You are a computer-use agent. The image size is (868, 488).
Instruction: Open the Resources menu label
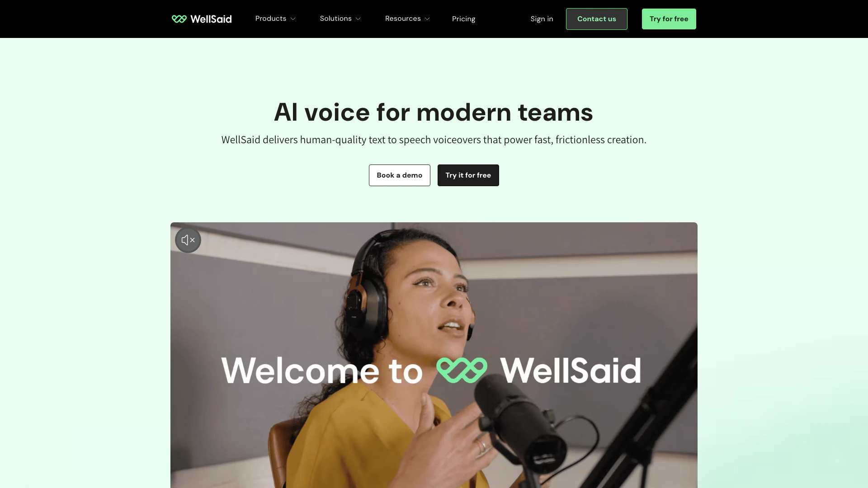click(x=403, y=19)
